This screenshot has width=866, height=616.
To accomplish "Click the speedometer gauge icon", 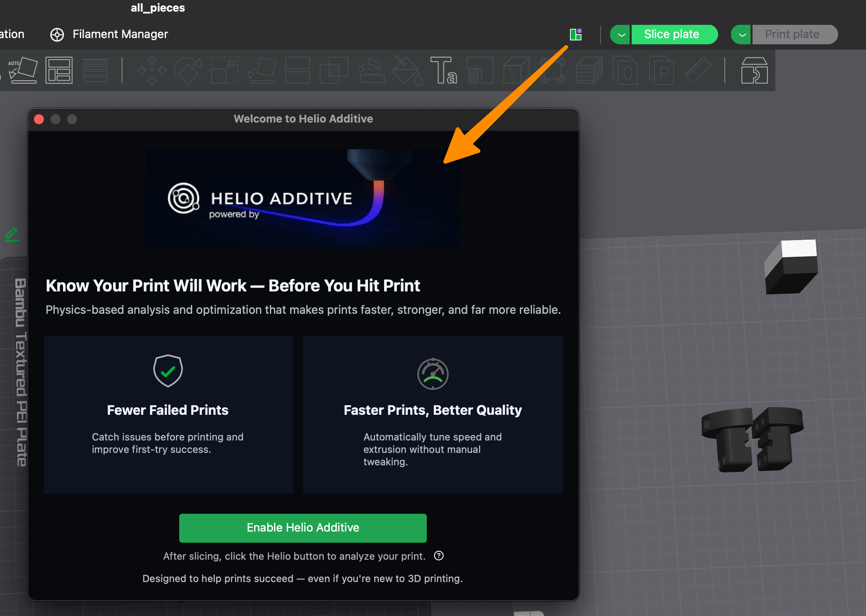I will [433, 374].
